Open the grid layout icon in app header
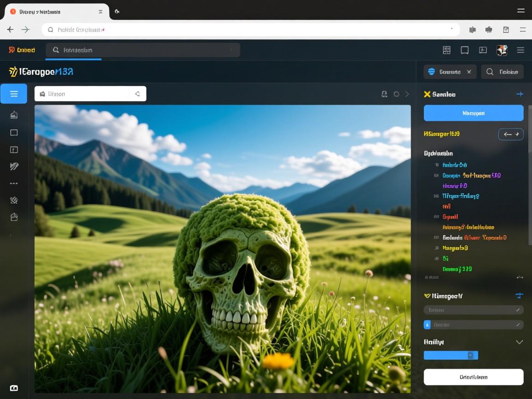Image resolution: width=532 pixels, height=399 pixels. tap(447, 50)
